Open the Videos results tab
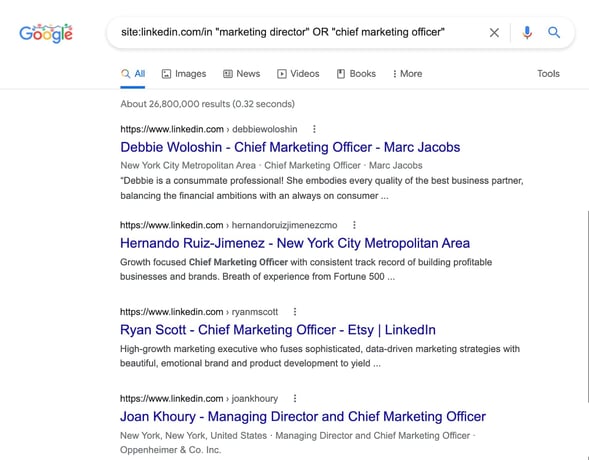Screen dimensions: 589x460 [298, 74]
